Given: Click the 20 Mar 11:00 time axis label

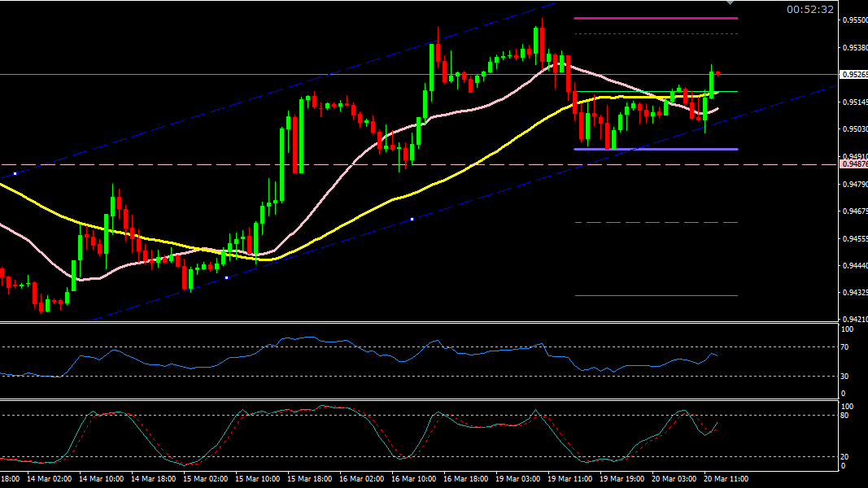Looking at the screenshot, I should point(726,479).
